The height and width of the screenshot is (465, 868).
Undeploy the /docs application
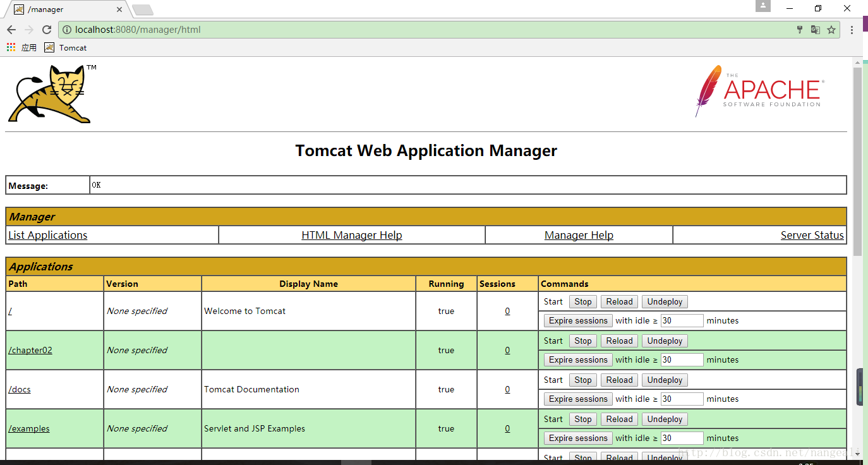point(665,380)
